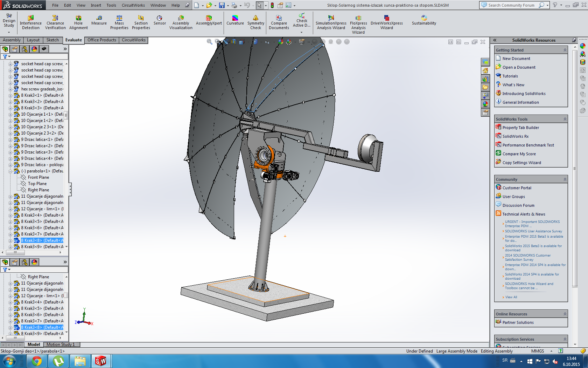Expand 12 Ojacanje - lim<1> in upper tree

(x=10, y=209)
